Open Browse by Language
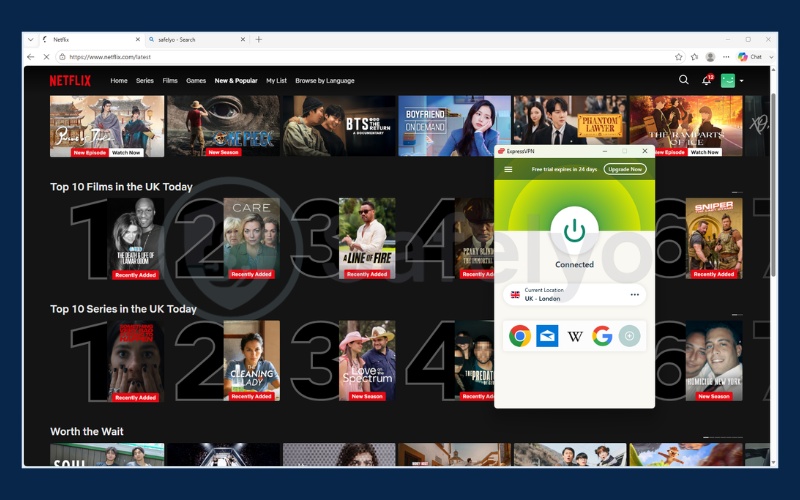800x500 pixels. (x=324, y=81)
